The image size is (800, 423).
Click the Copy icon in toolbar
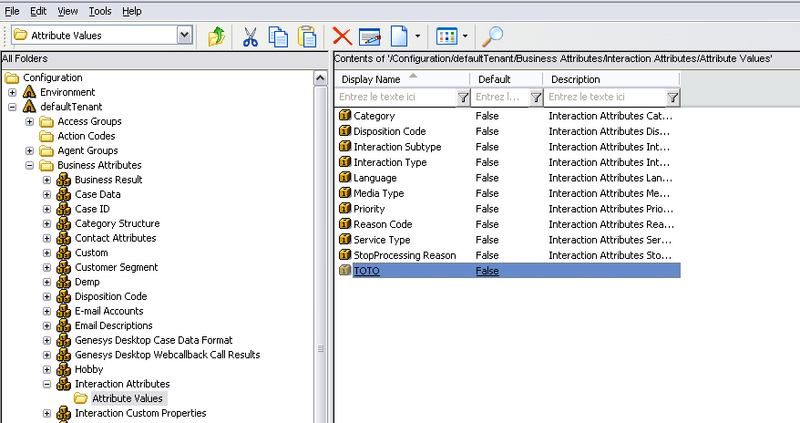pyautogui.click(x=279, y=37)
